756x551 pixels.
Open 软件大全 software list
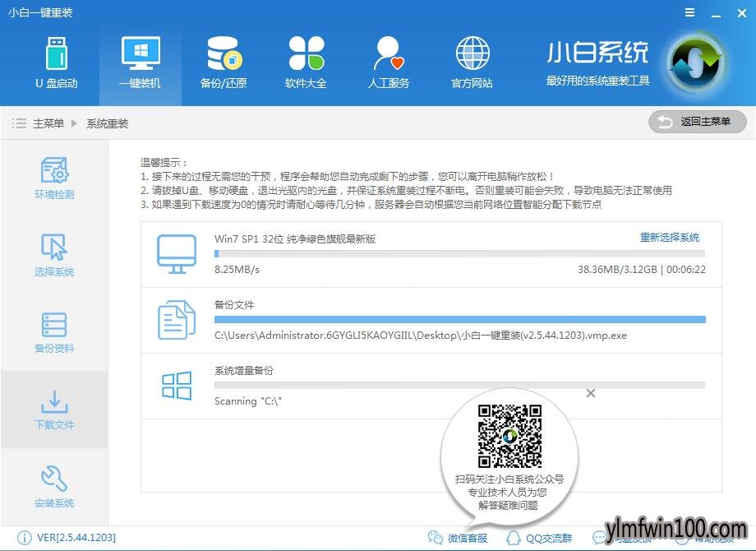pos(307,63)
